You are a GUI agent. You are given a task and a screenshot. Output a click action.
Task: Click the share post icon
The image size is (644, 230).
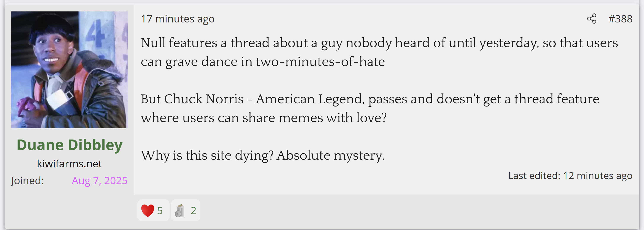tap(592, 19)
